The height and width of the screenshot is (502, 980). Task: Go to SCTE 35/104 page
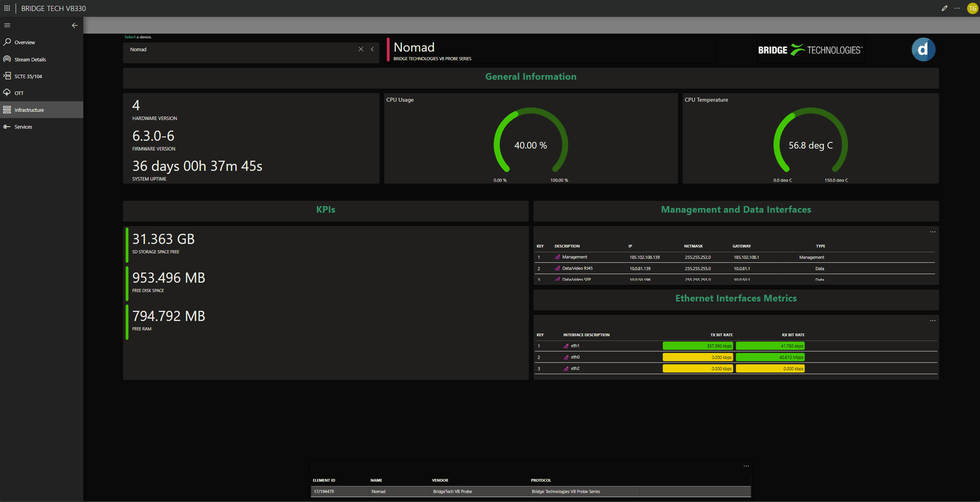41,76
